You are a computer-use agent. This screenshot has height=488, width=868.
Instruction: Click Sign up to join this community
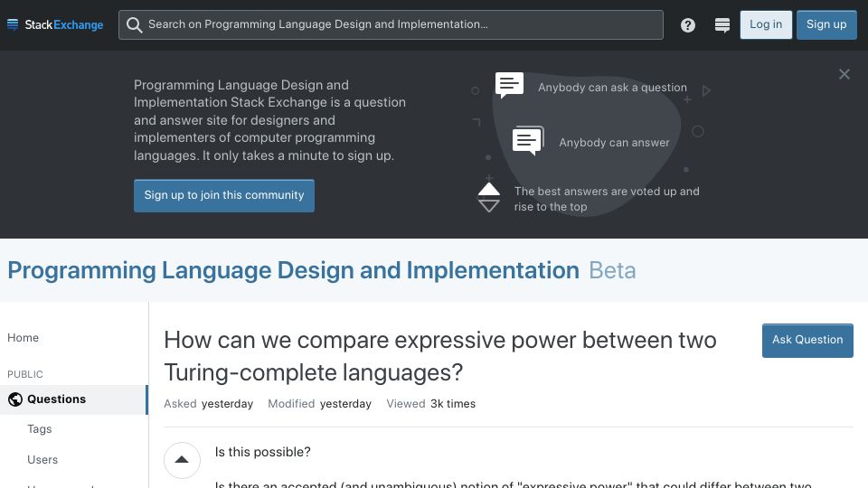click(224, 195)
